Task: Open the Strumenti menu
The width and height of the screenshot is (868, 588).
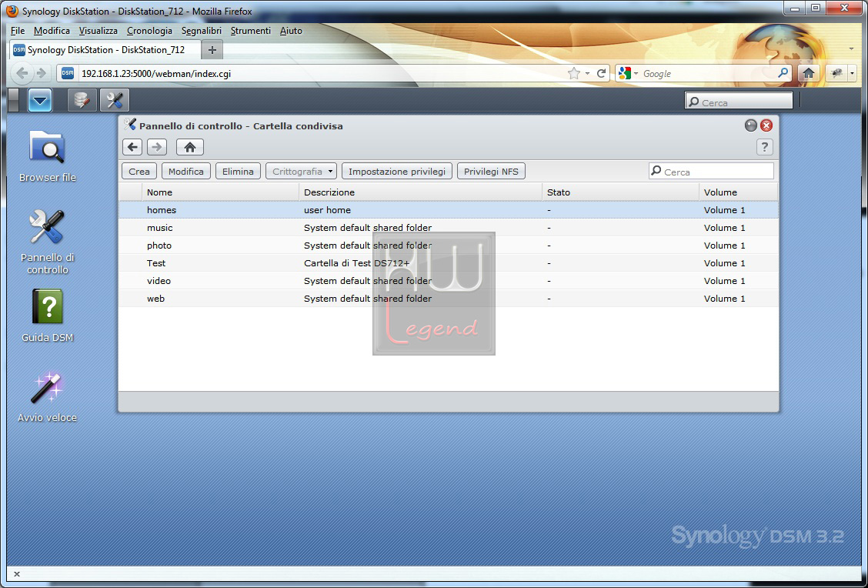Action: coord(250,31)
